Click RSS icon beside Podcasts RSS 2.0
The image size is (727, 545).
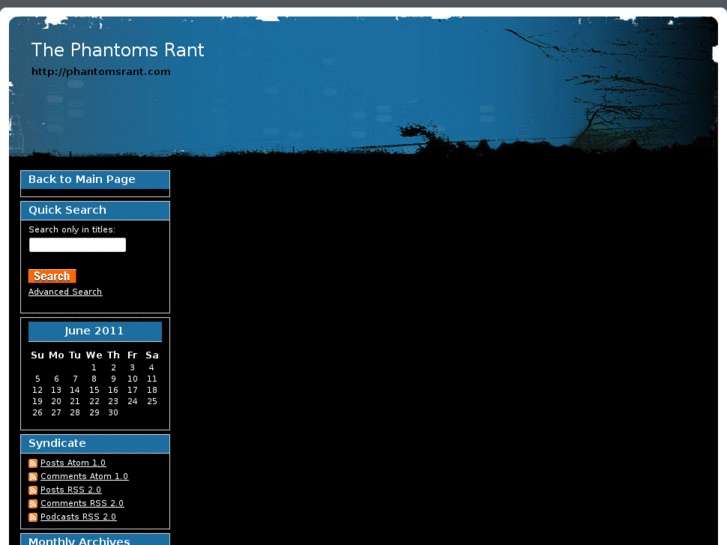[33, 517]
